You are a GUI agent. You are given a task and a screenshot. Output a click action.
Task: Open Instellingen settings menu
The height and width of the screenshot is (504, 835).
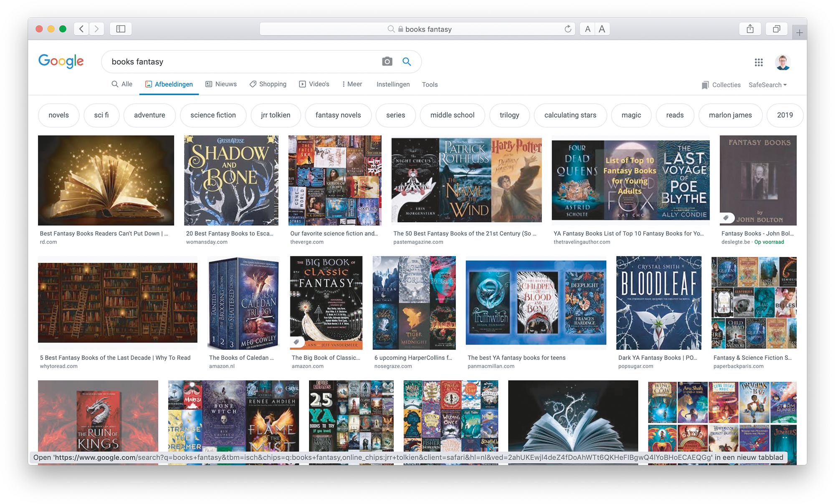[x=393, y=84]
